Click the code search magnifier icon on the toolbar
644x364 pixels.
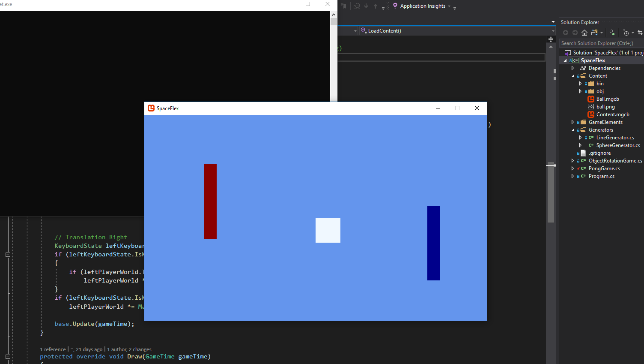click(357, 6)
